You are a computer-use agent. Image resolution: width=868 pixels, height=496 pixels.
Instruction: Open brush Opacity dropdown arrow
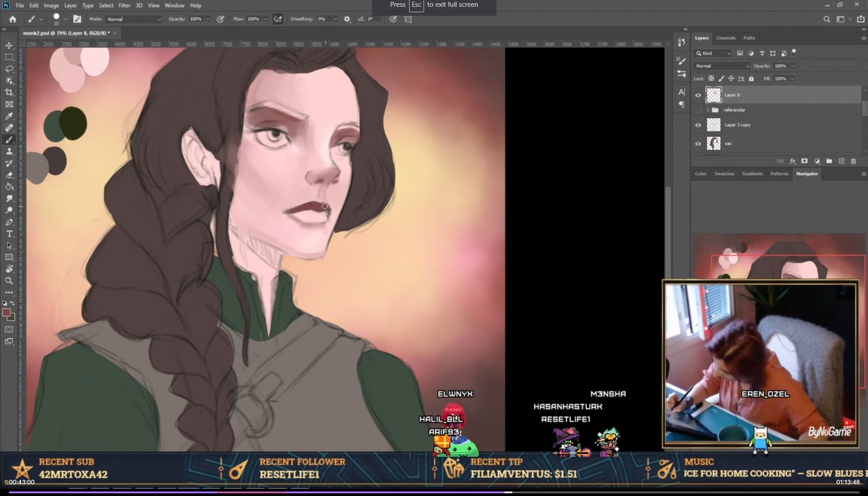point(208,19)
